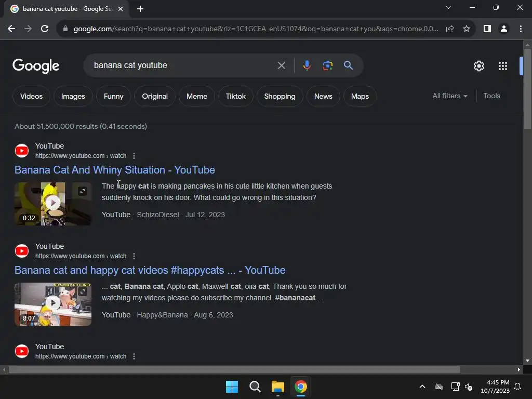532x399 pixels.
Task: Open more options for second YouTube result
Action: pos(134,256)
